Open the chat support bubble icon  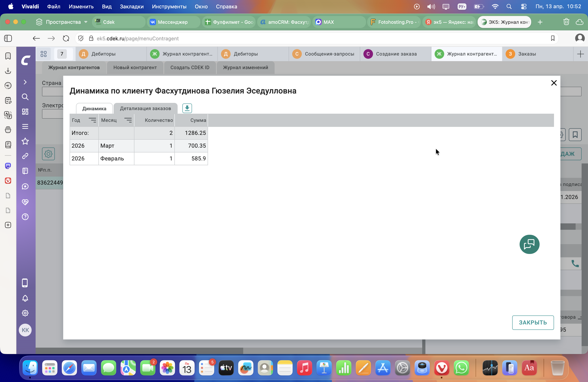click(529, 244)
